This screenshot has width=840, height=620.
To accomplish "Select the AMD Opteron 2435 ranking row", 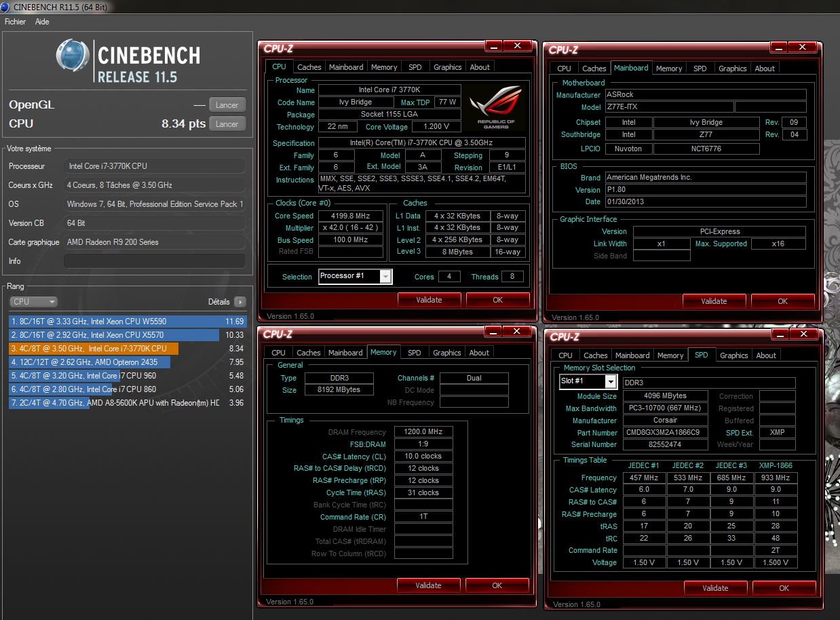I will [128, 362].
